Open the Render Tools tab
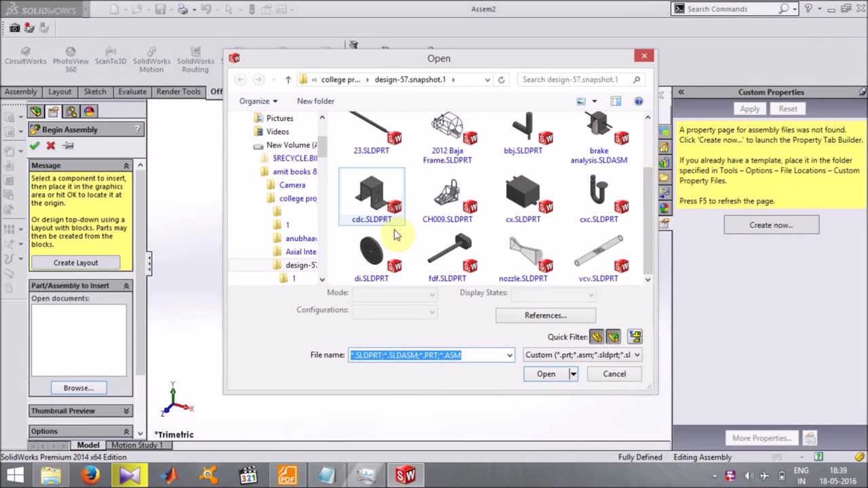868x488 pixels. (178, 91)
